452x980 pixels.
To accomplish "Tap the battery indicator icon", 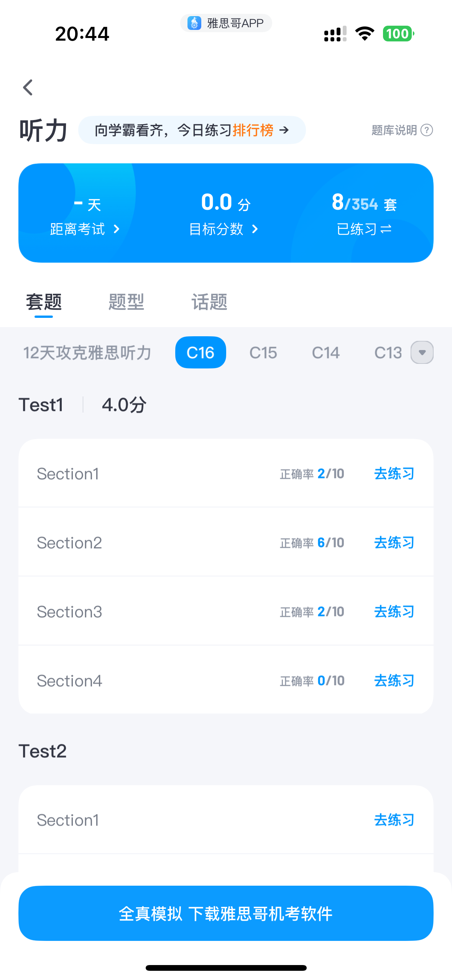I will click(398, 34).
